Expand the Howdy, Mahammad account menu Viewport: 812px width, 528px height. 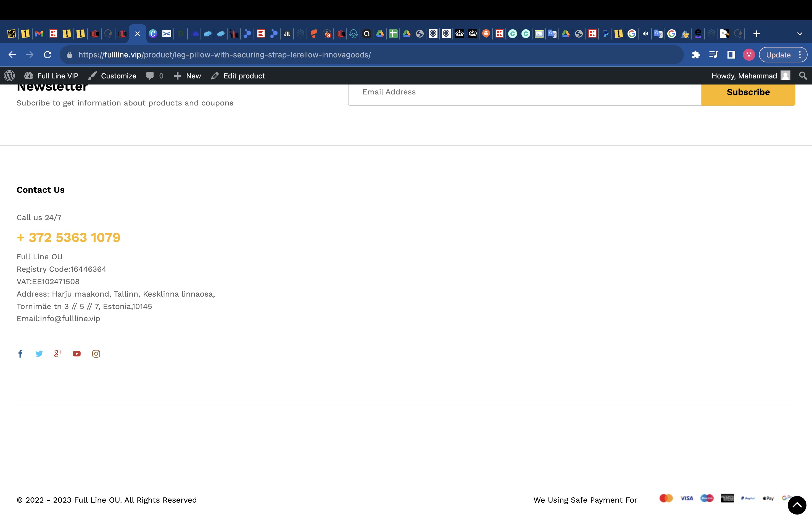(750, 76)
